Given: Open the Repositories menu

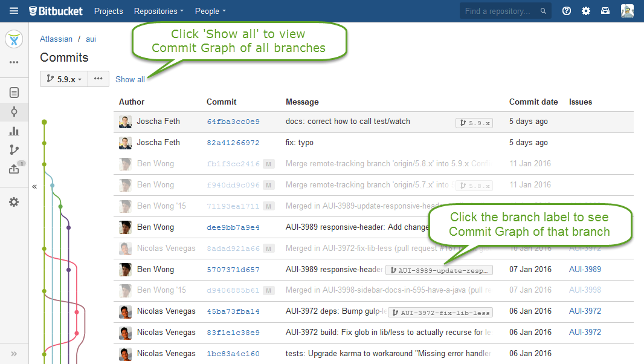Looking at the screenshot, I should point(156,10).
